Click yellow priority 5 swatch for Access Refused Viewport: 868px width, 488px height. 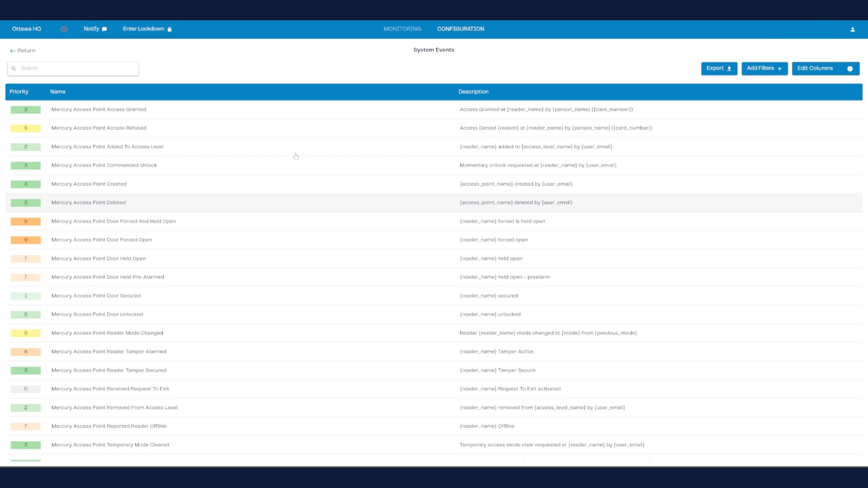[26, 128]
